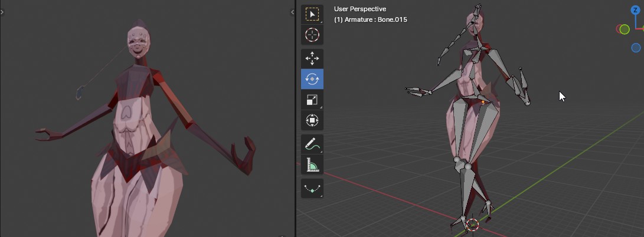
Task: Collapse the toolbar via the arrow above Select Box
Action: [293, 12]
